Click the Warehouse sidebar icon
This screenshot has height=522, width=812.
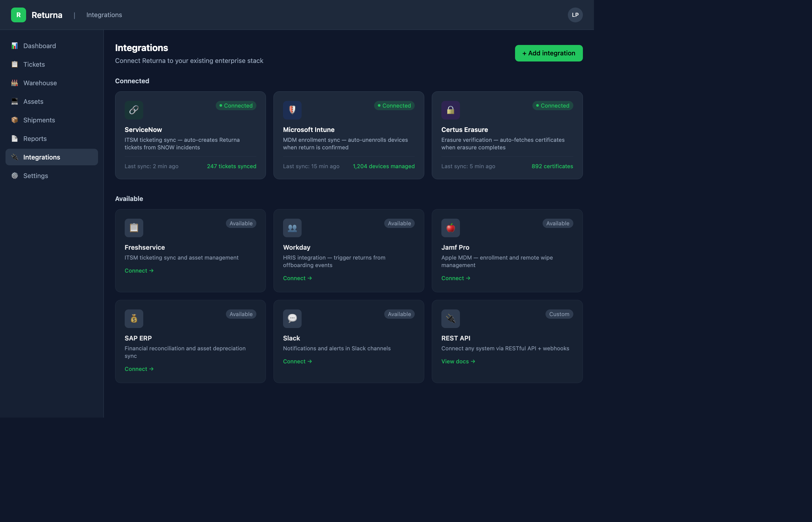tap(14, 83)
